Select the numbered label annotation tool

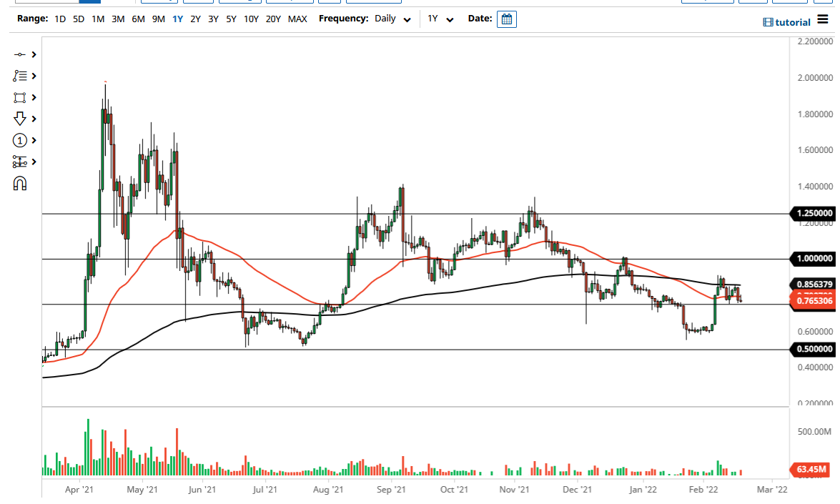[19, 140]
